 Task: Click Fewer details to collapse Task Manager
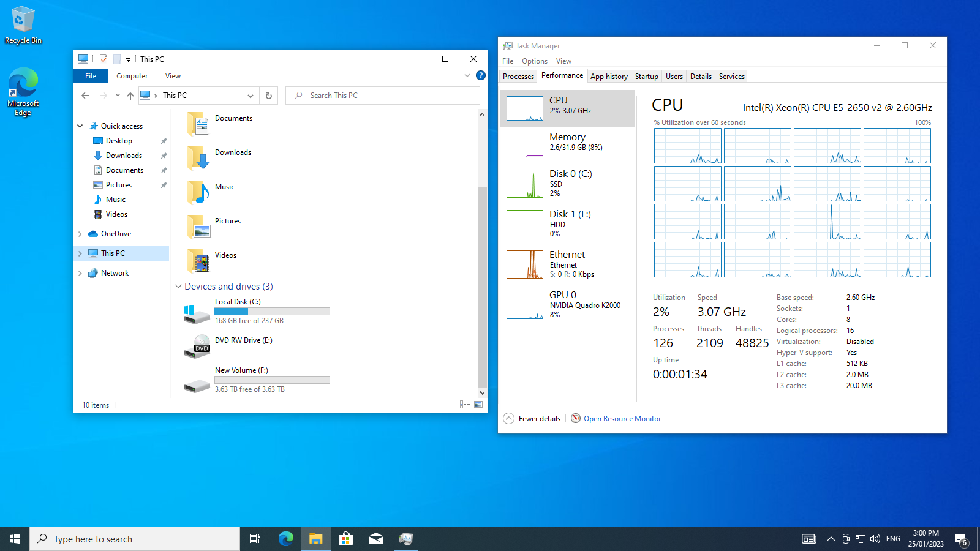click(x=532, y=419)
